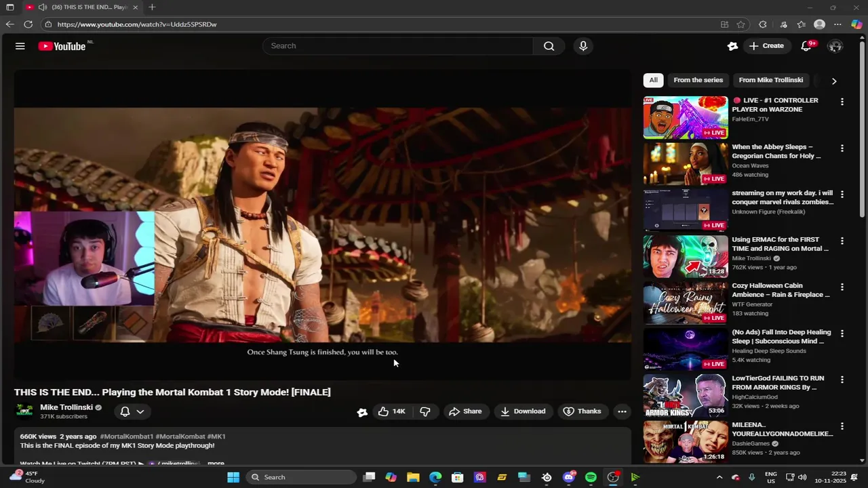Viewport: 868px width, 488px height.
Task: Open the notification bell dropdown for Mike Trollinski
Action: [x=132, y=411]
